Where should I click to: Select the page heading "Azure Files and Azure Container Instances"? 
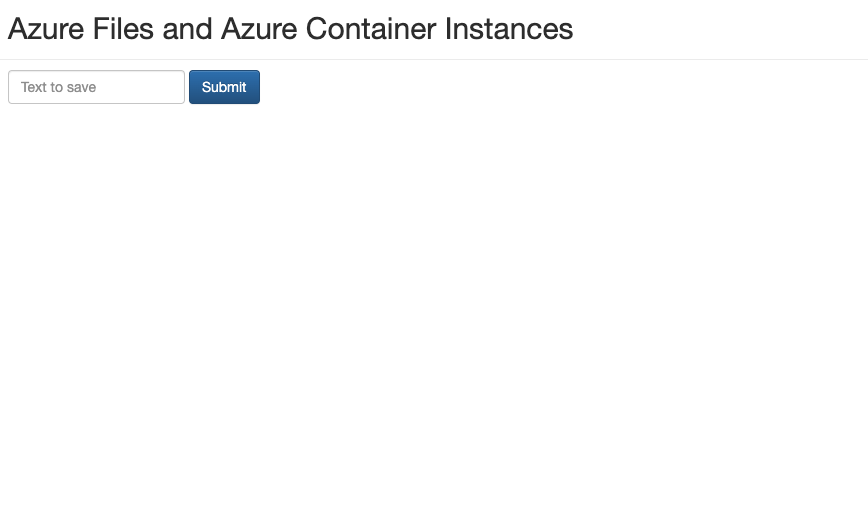click(x=290, y=29)
